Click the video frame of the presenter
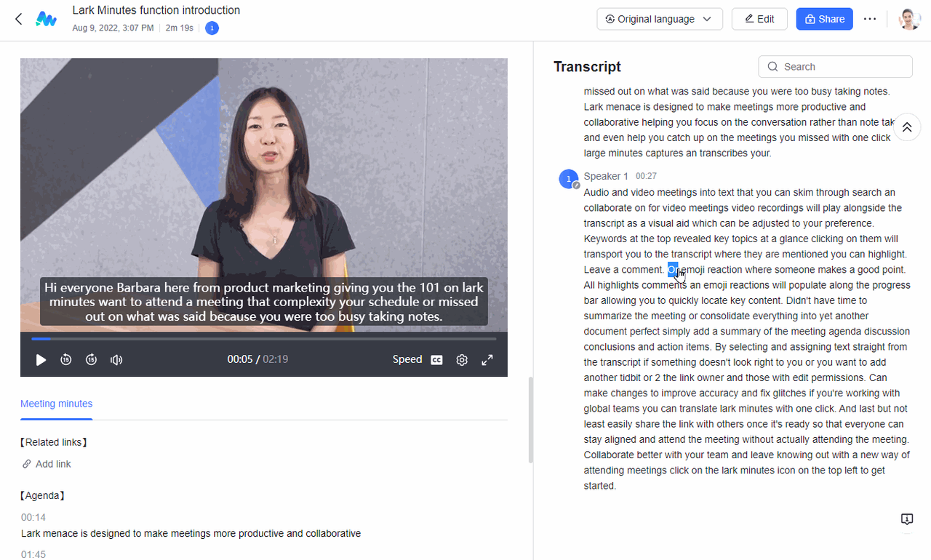Viewport: 931px width, 560px height. (264, 195)
